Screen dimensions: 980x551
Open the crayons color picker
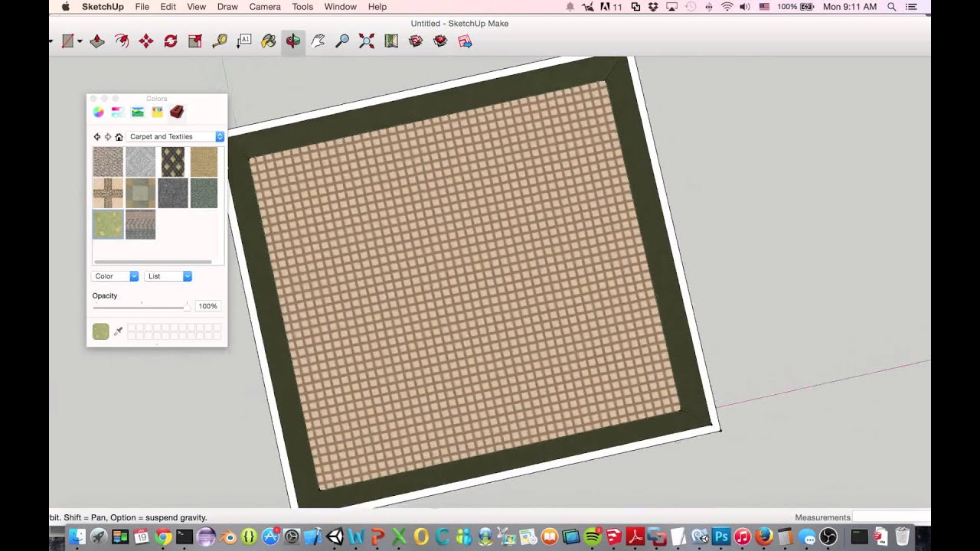point(157,112)
